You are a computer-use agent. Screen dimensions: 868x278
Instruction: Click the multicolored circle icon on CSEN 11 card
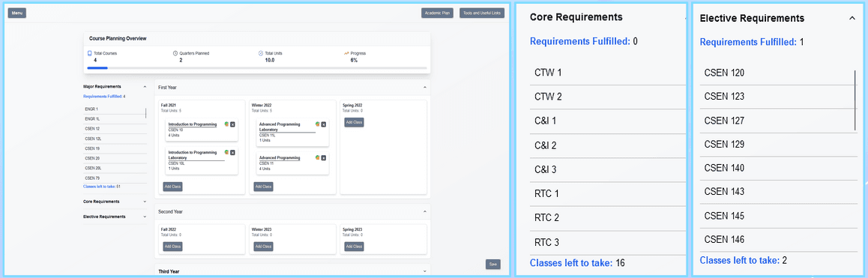318,157
